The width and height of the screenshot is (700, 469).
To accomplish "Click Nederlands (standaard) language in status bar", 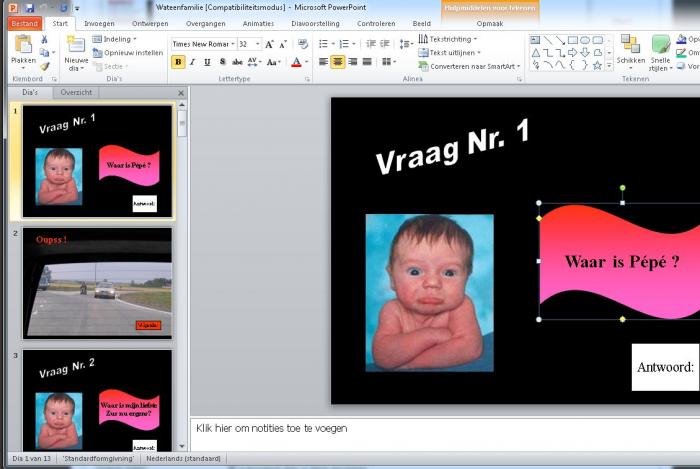I will coord(183,458).
